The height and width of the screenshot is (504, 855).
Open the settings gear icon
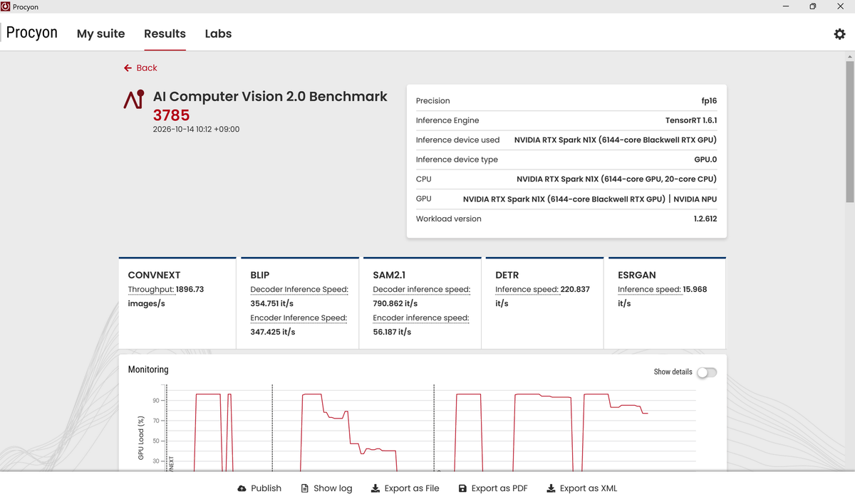click(839, 33)
